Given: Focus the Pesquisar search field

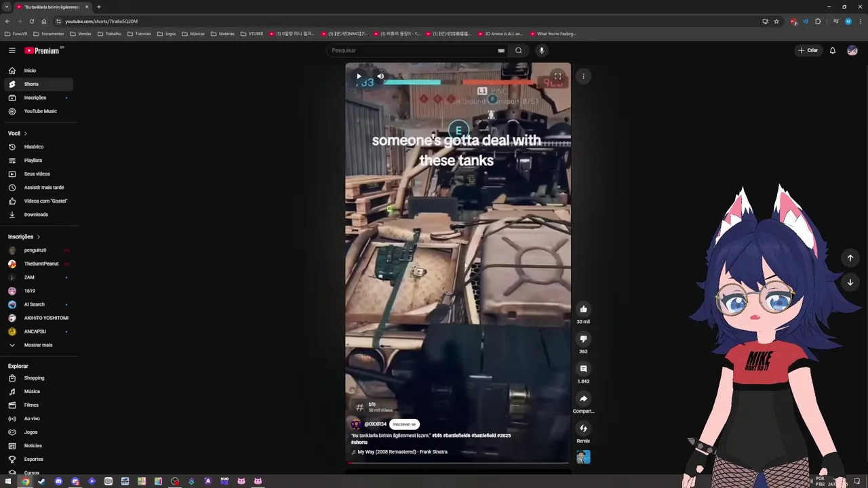Looking at the screenshot, I should 412,50.
